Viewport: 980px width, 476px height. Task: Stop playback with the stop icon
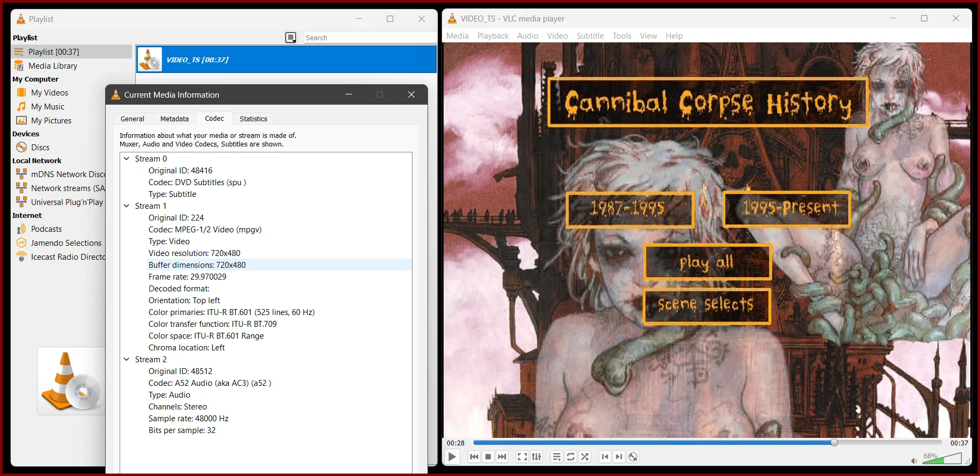pos(488,457)
